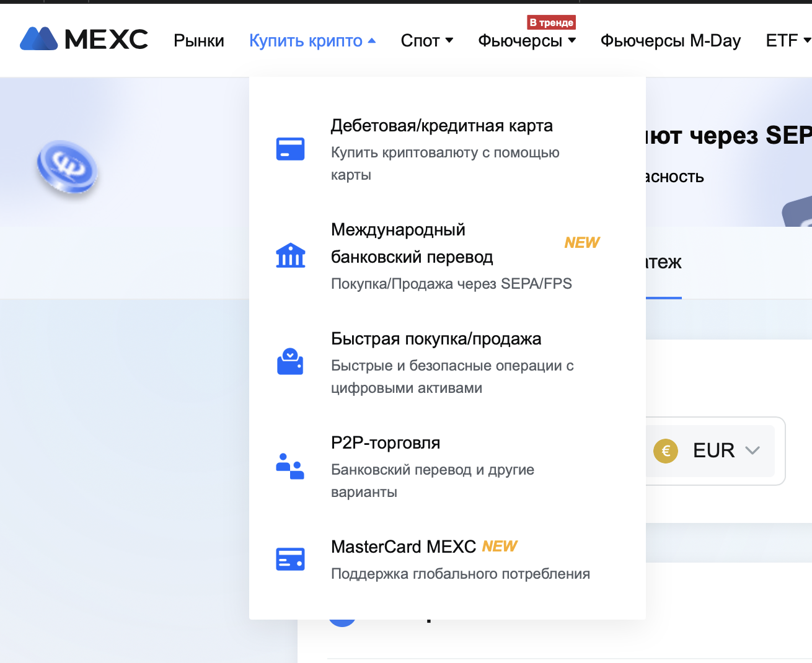Collapse the Купить крипто dropdown
The height and width of the screenshot is (663, 812).
pos(312,41)
